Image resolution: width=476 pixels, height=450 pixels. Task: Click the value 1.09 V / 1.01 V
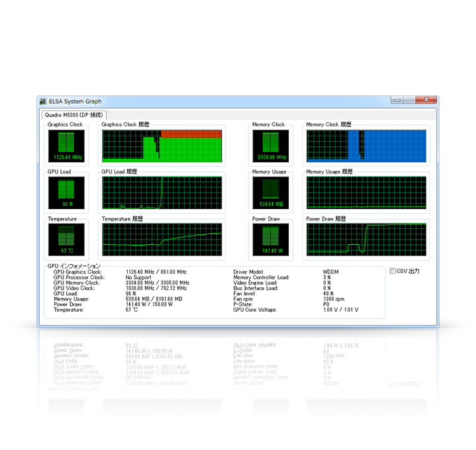tap(340, 310)
